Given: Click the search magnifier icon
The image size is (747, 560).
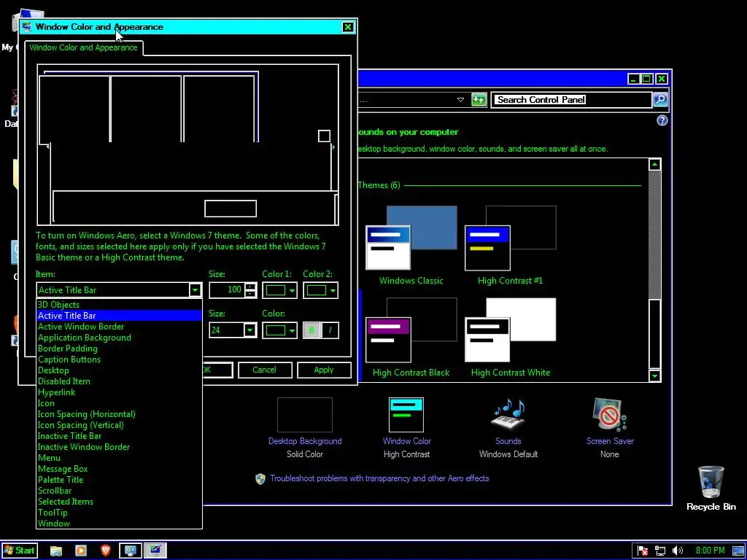Looking at the screenshot, I should coord(659,99).
